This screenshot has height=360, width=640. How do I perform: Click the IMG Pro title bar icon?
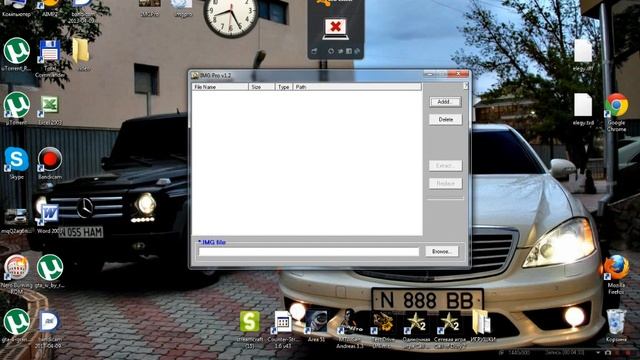click(x=195, y=76)
